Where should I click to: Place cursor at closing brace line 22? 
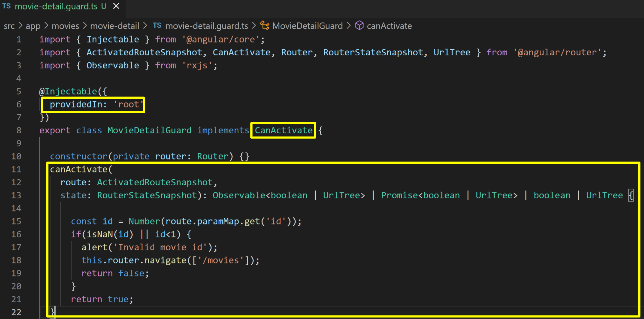tap(53, 312)
